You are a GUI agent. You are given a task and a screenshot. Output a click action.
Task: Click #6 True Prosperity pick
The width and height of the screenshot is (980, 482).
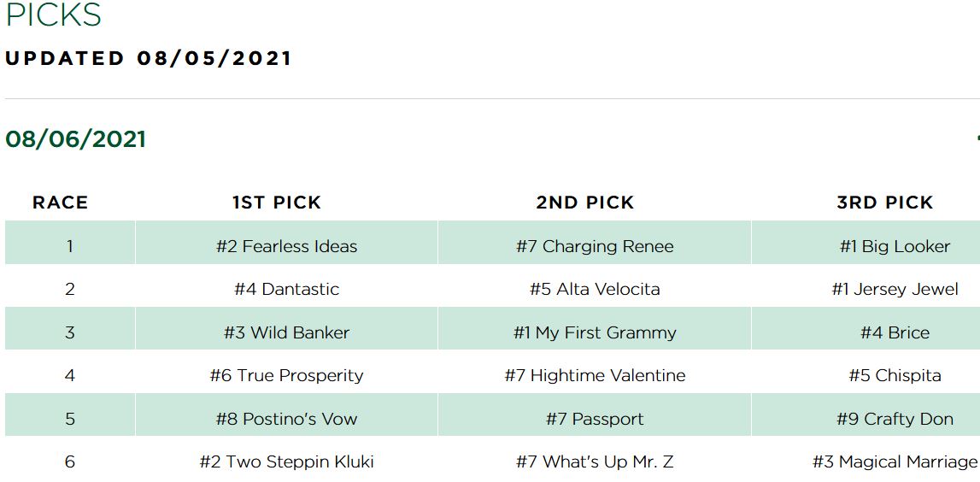point(286,375)
